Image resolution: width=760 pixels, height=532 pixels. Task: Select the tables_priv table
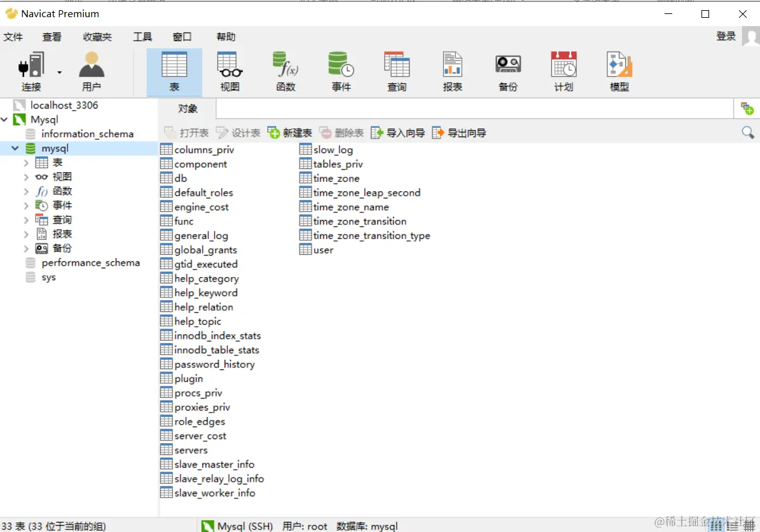pyautogui.click(x=338, y=164)
